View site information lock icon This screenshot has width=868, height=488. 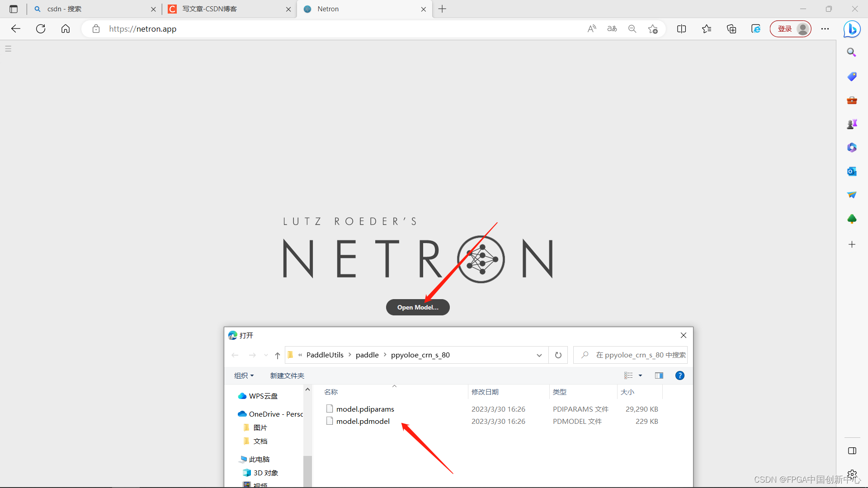pos(96,29)
